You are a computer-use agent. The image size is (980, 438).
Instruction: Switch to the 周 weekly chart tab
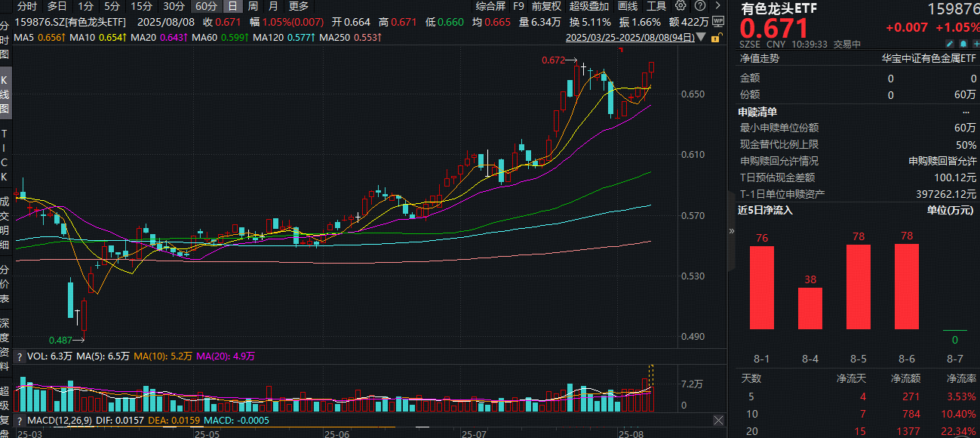[x=252, y=6]
